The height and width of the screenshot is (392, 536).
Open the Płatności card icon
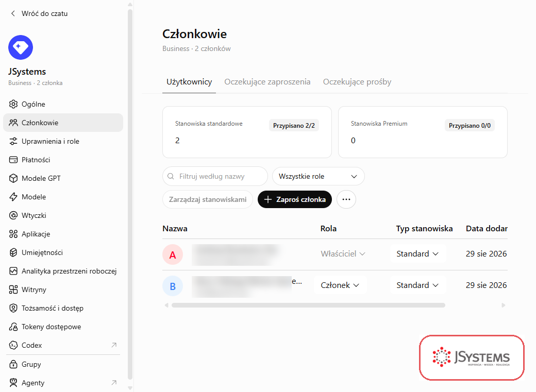(x=13, y=160)
